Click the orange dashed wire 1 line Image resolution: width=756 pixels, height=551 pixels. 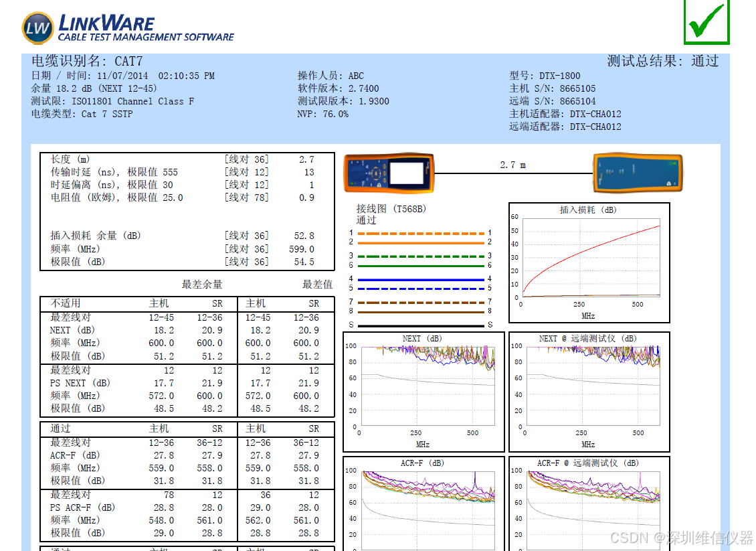pyautogui.click(x=420, y=234)
